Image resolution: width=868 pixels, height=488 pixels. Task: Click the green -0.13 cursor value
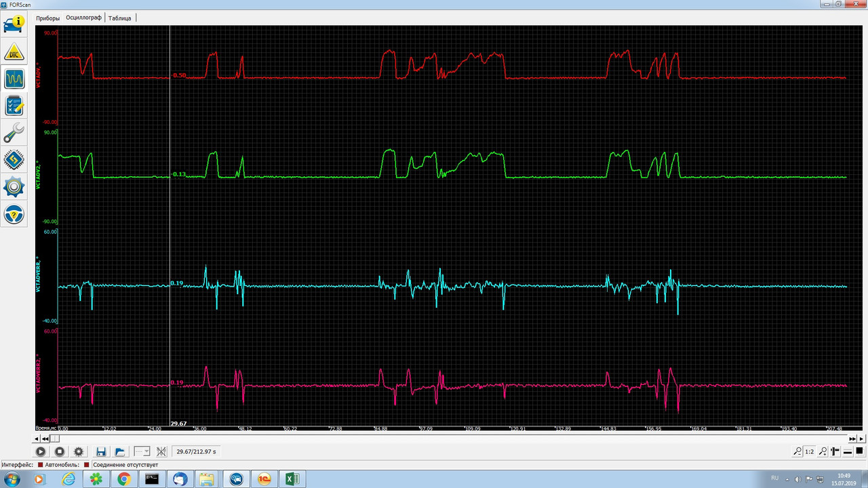(x=178, y=175)
